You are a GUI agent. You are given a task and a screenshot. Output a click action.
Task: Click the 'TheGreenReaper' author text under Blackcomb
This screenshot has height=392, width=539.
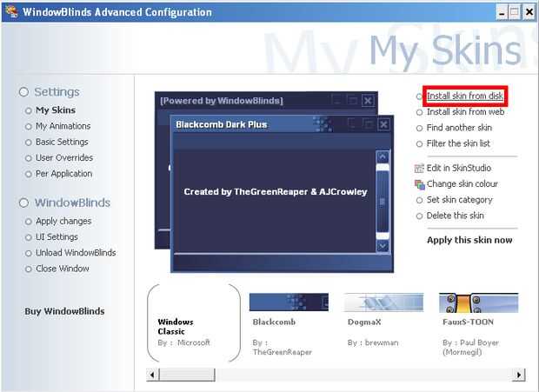click(283, 352)
